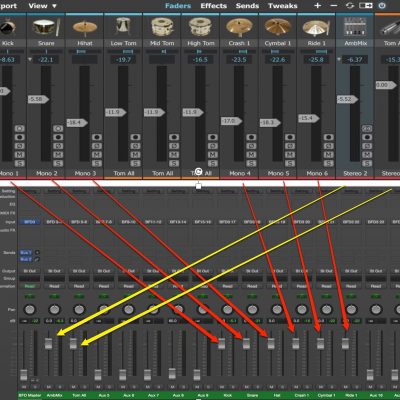Toggle mute on the Crash 1 channel
This screenshot has height=400, width=400.
click(251, 155)
